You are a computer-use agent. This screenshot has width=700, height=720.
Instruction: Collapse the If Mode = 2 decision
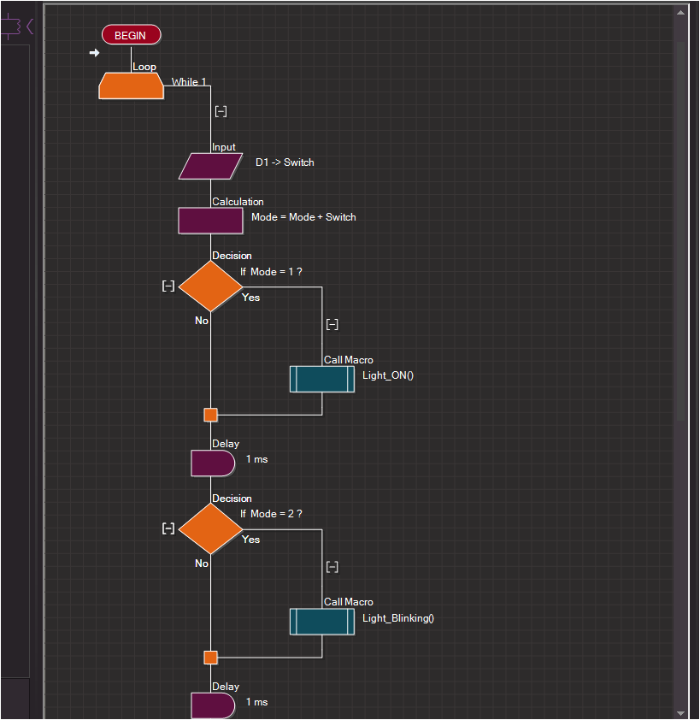pos(168,528)
